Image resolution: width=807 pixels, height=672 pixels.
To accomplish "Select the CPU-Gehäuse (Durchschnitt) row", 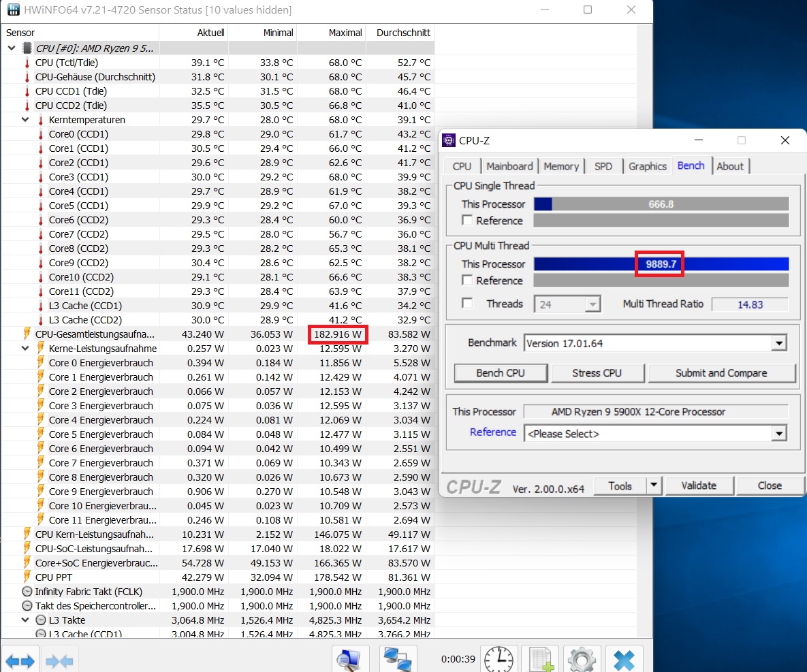I will [218, 77].
